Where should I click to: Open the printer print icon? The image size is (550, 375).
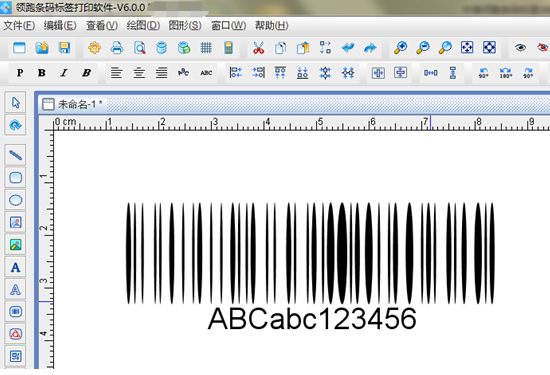117,48
